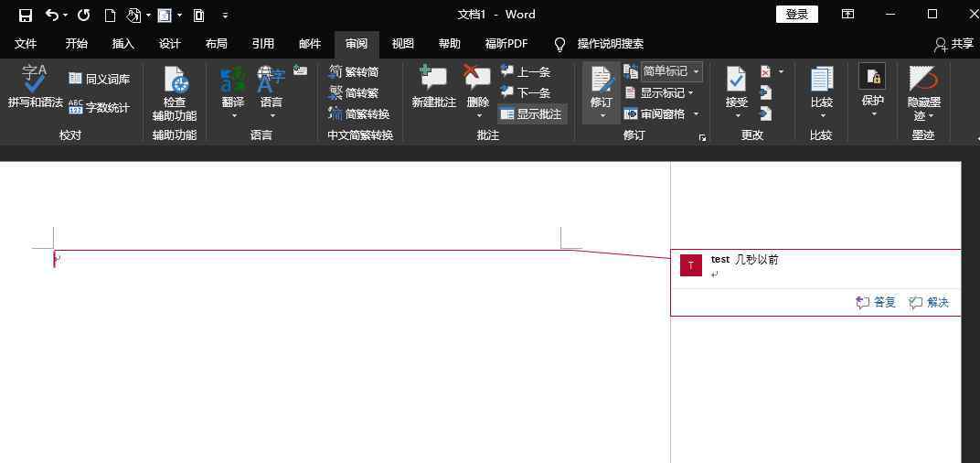
Task: Create a new blank document icon
Action: tap(110, 15)
